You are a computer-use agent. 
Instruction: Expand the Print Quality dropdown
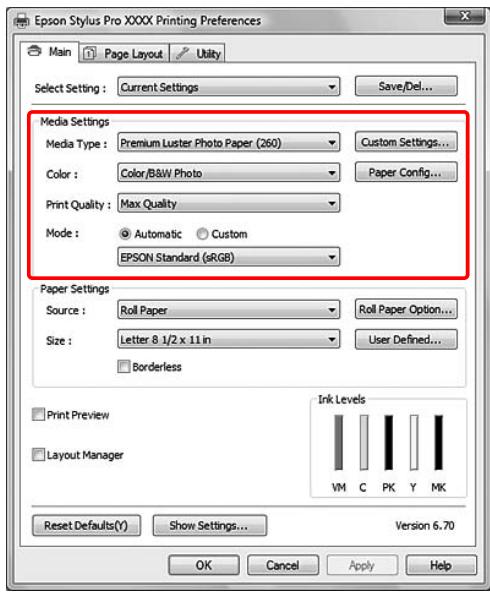(x=229, y=203)
